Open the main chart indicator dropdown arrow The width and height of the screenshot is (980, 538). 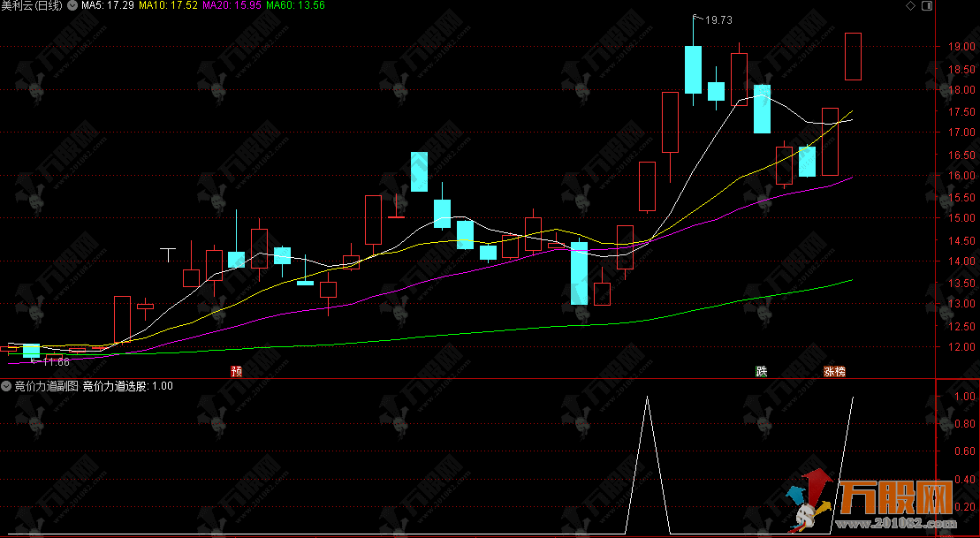click(x=72, y=5)
